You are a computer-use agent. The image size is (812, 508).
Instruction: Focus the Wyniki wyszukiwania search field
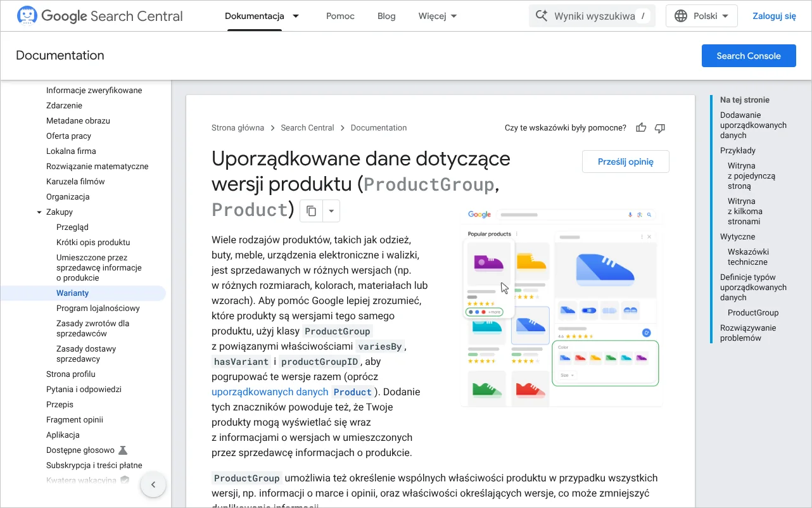pyautogui.click(x=592, y=16)
